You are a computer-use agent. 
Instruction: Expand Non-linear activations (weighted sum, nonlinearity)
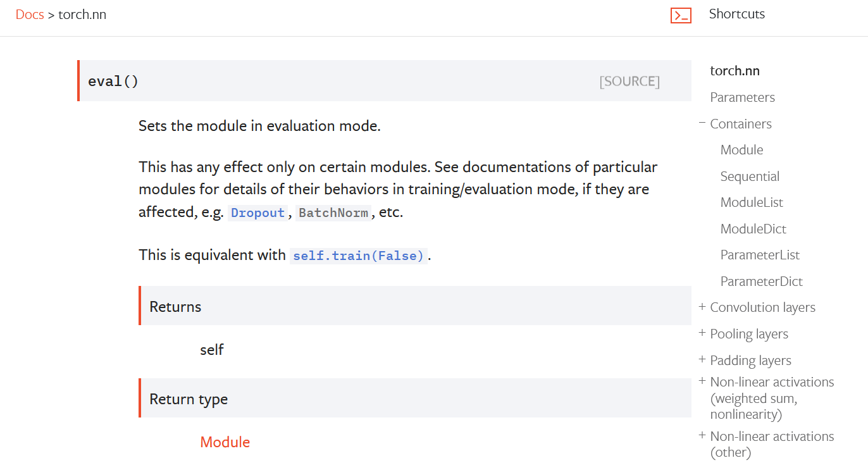702,381
